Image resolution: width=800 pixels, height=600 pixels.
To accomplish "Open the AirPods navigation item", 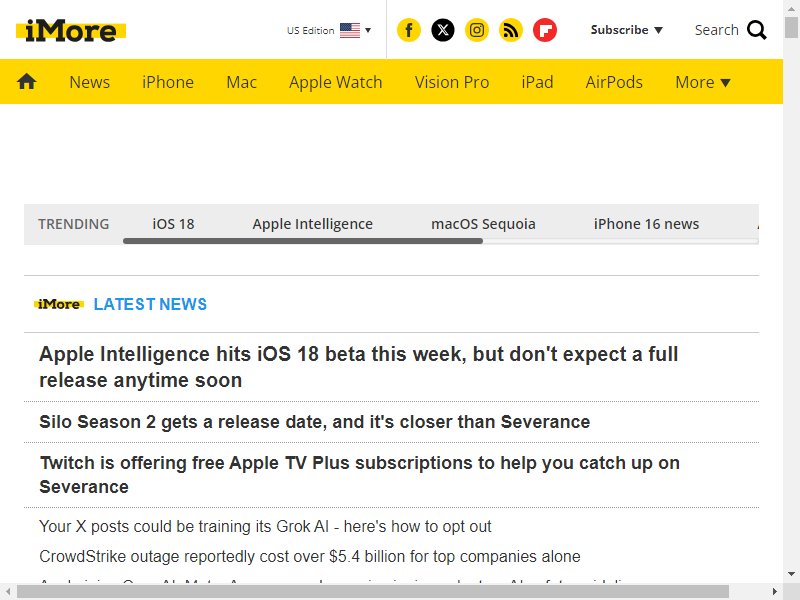I will click(614, 82).
